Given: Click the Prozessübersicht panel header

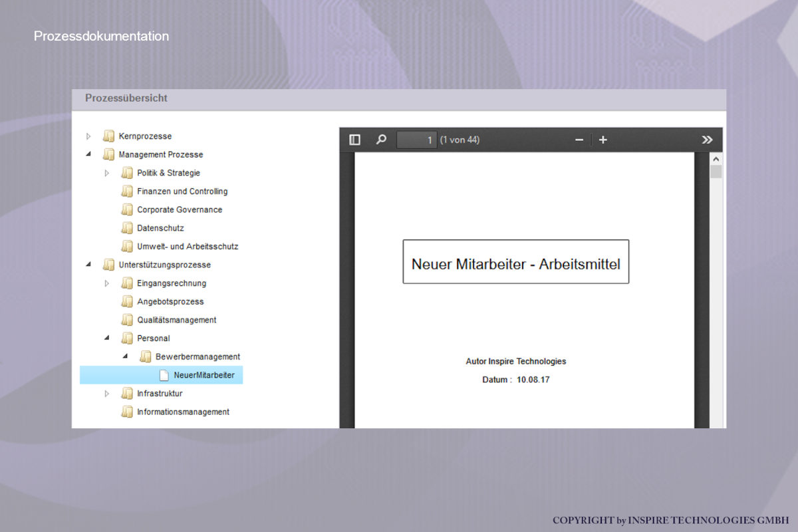Looking at the screenshot, I should [x=399, y=100].
